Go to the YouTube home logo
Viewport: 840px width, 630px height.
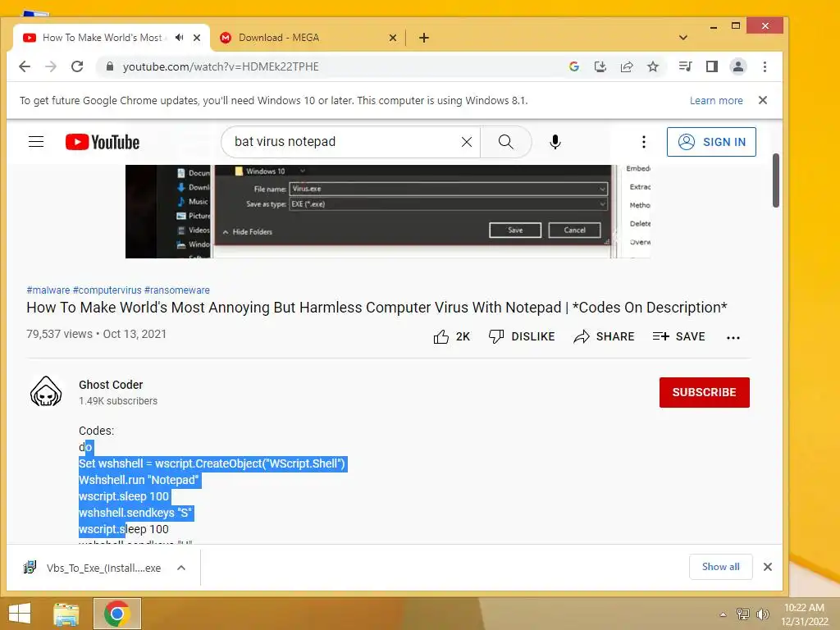tap(103, 142)
